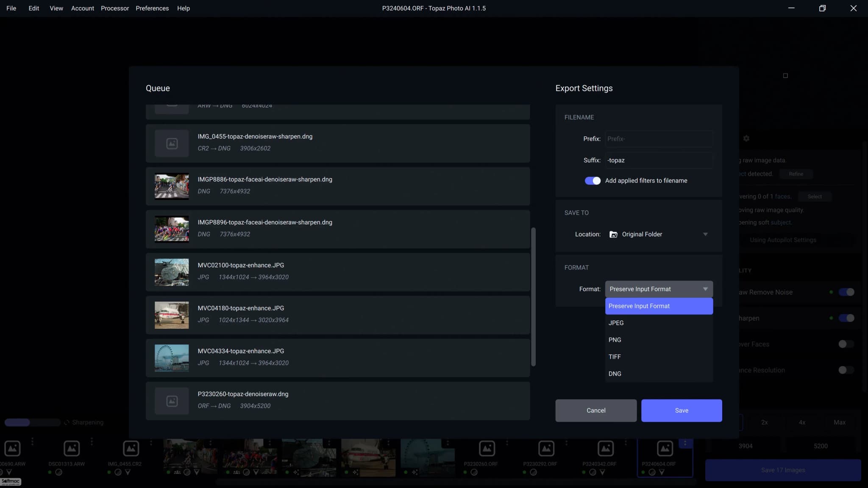Collapse the Format dropdown showing Preserve Input Format
The height and width of the screenshot is (488, 868).
(x=659, y=289)
